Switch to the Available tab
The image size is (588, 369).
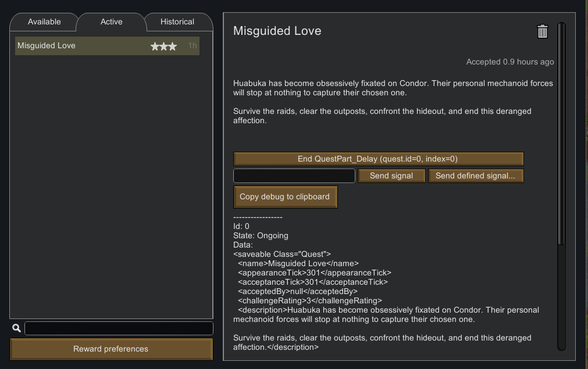pos(44,22)
